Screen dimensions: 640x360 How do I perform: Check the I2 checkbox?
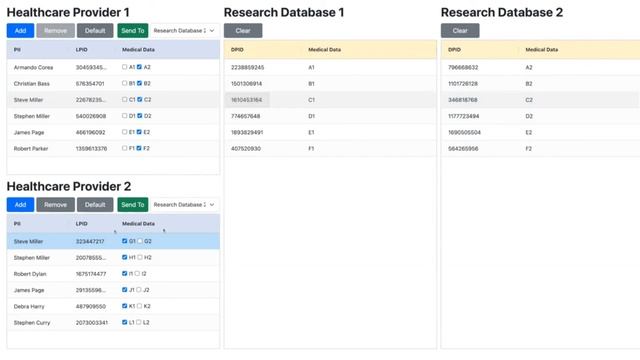(x=137, y=273)
